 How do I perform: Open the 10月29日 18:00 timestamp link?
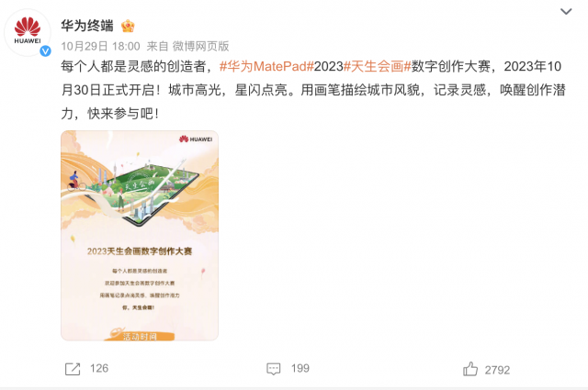pos(100,47)
